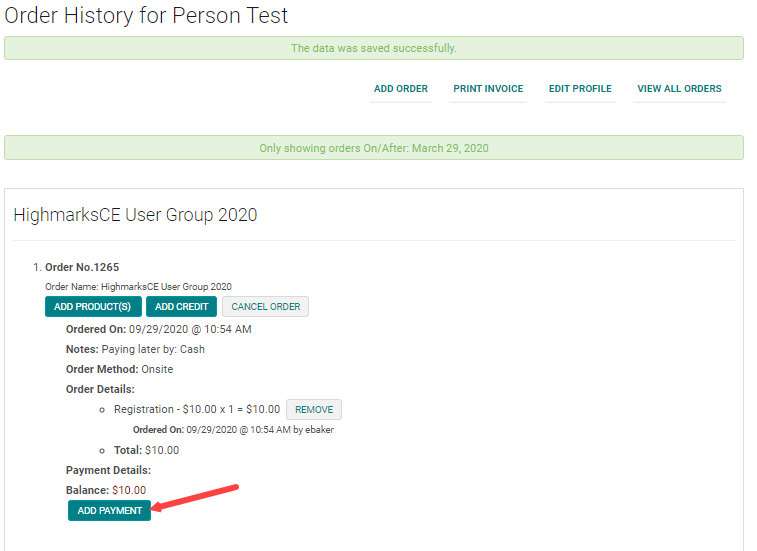This screenshot has width=757, height=551.
Task: Select the HighmarksCE User Group 2020 heading
Action: [x=135, y=215]
